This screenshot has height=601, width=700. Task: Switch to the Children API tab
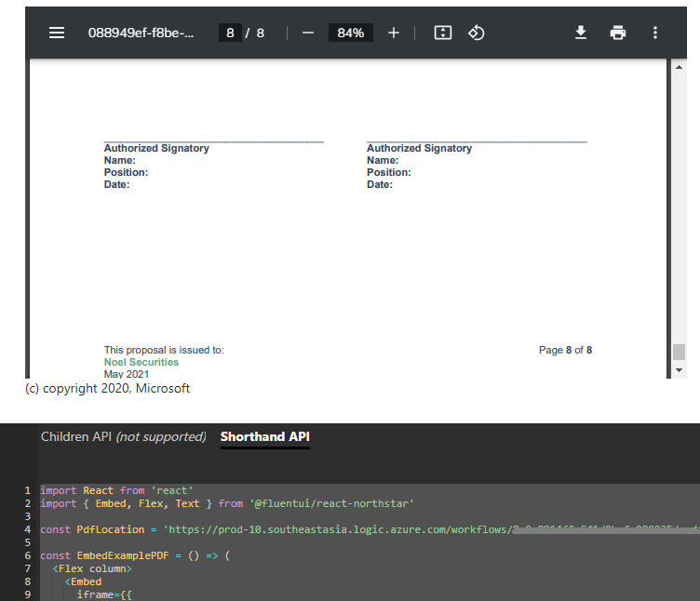[x=123, y=436]
